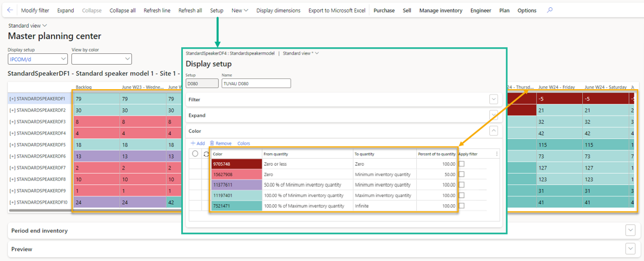The height and width of the screenshot is (261, 644).
Task: Click Backlog cell 79 for STANDARDSPEAKERDF1
Action: (x=97, y=99)
